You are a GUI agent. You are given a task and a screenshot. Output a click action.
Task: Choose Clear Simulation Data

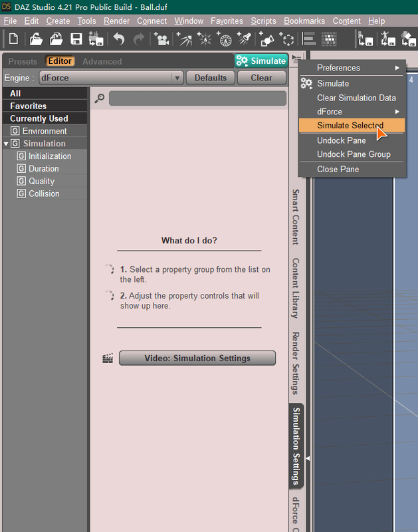coord(352,98)
